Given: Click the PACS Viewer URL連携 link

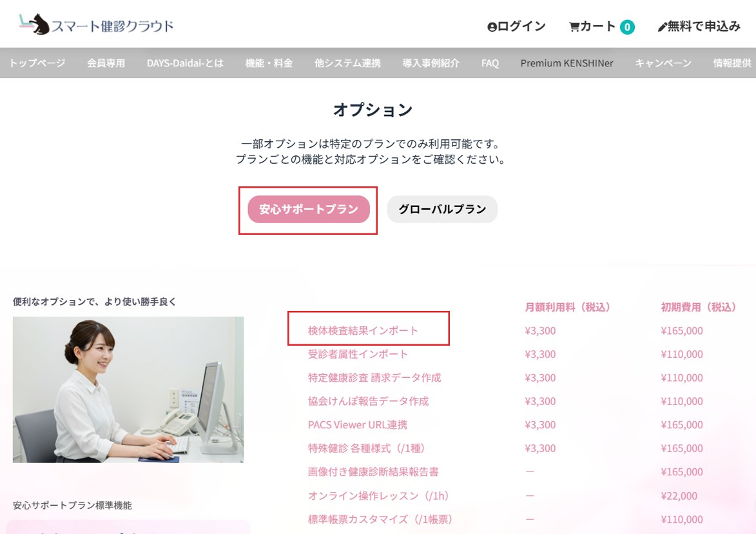Looking at the screenshot, I should click(357, 424).
